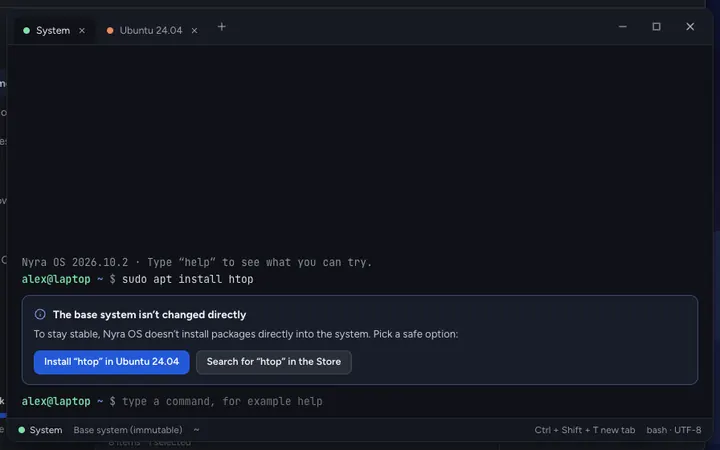The image size is (720, 450).
Task: Click "Ctrl + Shift + T new tab" hint
Action: [x=585, y=430]
